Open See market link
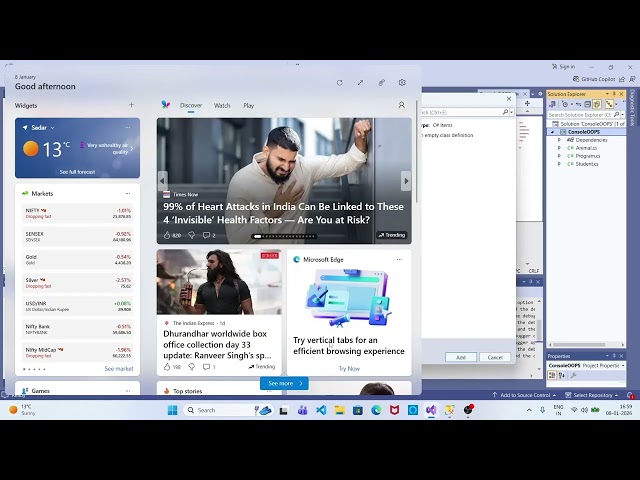The image size is (640, 480). (x=119, y=369)
